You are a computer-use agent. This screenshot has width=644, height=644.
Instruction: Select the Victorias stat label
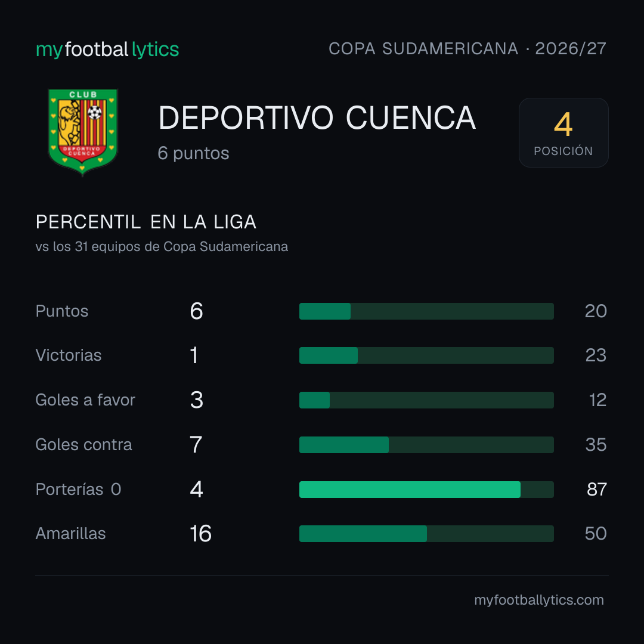69,355
